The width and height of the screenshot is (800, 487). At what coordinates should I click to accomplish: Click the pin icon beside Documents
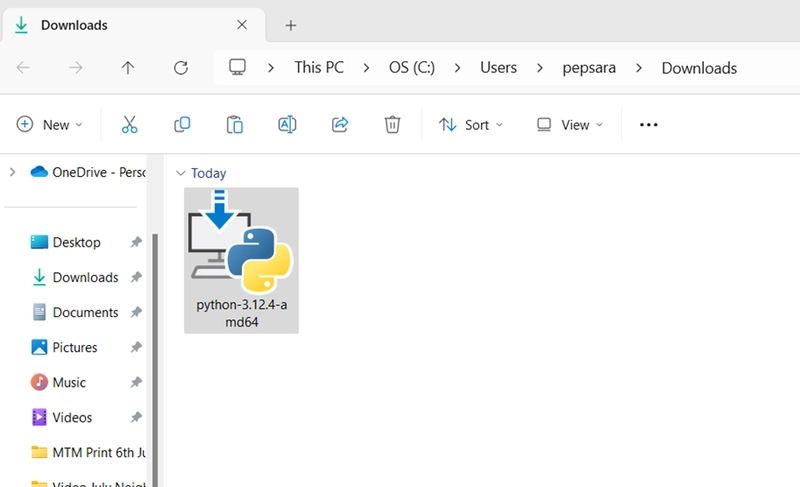point(136,312)
